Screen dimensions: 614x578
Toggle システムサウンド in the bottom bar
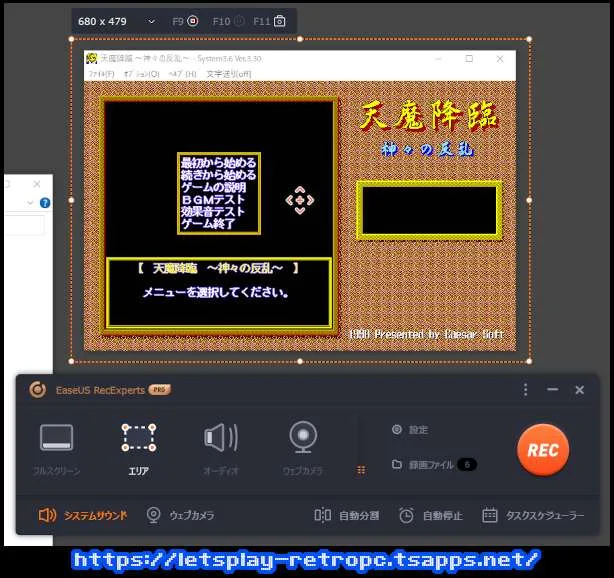(x=83, y=515)
